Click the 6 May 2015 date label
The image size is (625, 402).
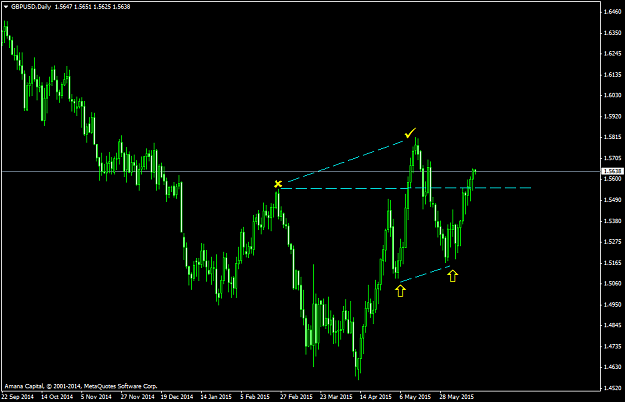point(415,397)
